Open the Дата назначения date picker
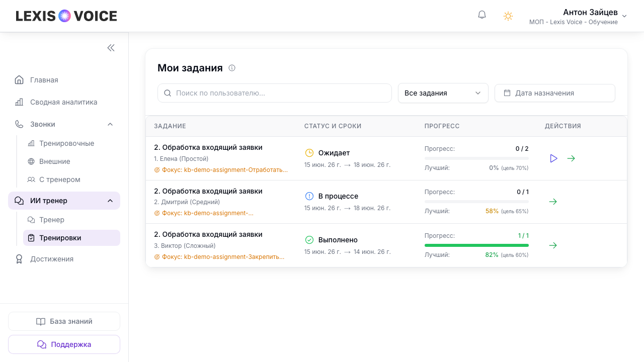Image resolution: width=644 pixels, height=362 pixels. pos(555,93)
